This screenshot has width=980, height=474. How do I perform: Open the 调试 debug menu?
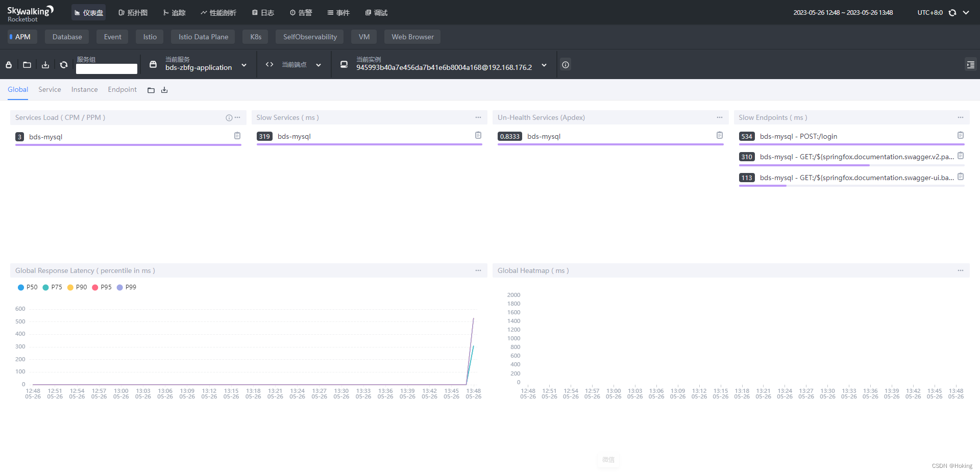click(x=377, y=13)
